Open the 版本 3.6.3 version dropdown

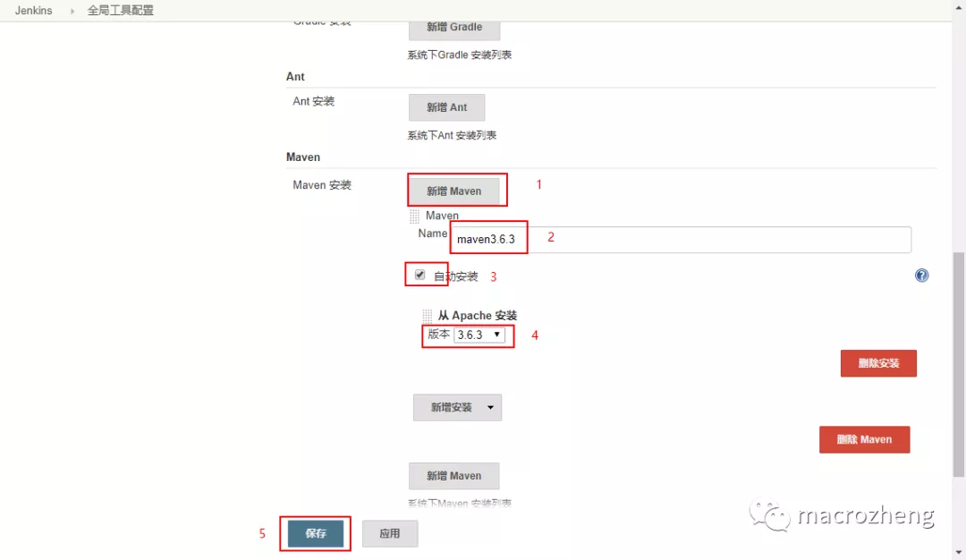[479, 335]
